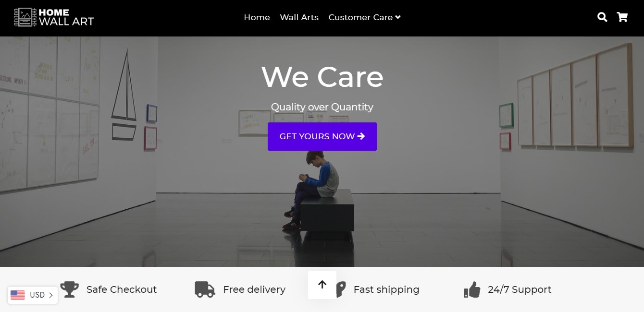The image size is (644, 312).
Task: Open the shopping cart icon
Action: click(x=622, y=17)
